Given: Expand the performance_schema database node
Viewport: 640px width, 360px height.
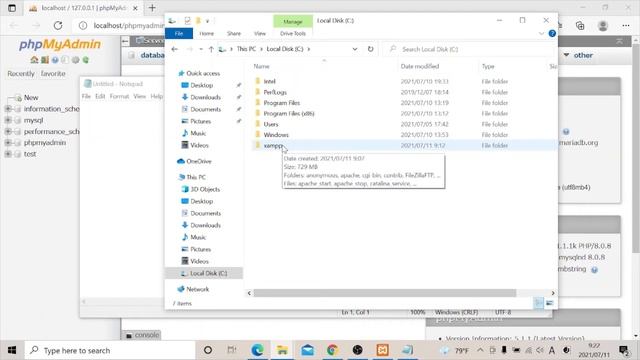Looking at the screenshot, I should pyautogui.click(x=8, y=131).
